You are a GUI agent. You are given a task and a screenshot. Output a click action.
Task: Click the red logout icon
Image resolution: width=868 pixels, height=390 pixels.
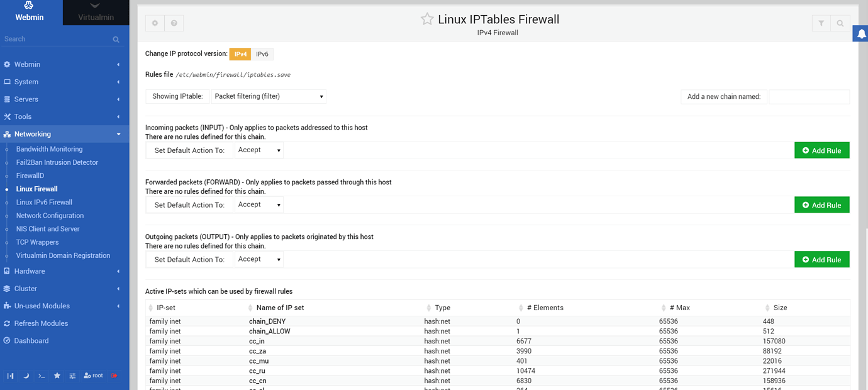coord(114,376)
